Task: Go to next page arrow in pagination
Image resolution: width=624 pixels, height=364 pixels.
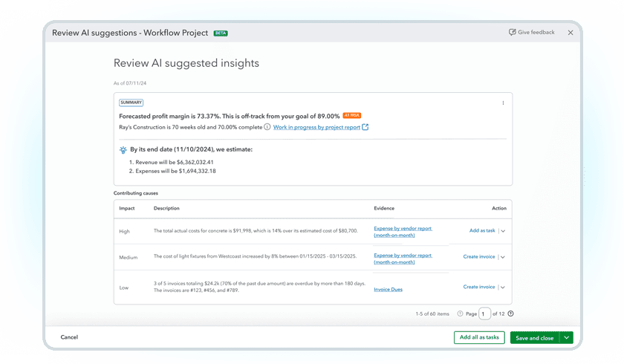Action: 511,314
